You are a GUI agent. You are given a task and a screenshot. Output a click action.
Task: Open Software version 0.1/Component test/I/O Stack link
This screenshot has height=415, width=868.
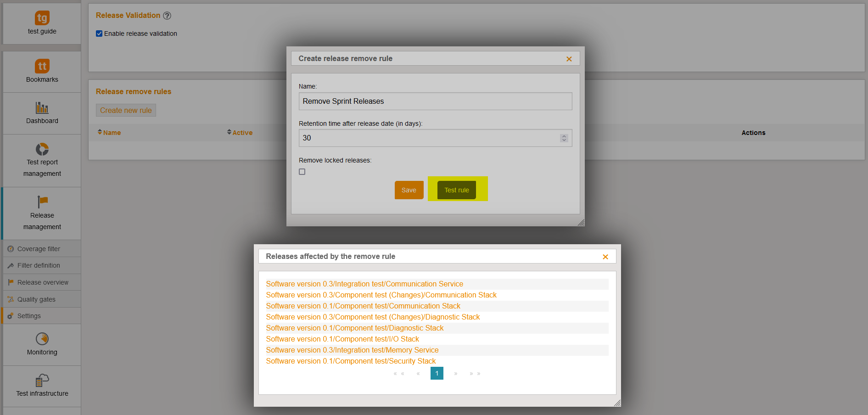point(342,339)
